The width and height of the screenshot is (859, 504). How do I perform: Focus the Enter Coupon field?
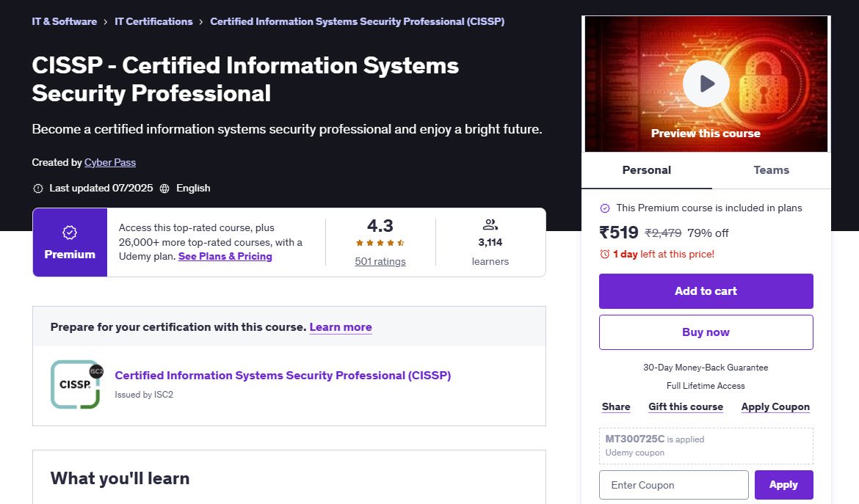(674, 485)
